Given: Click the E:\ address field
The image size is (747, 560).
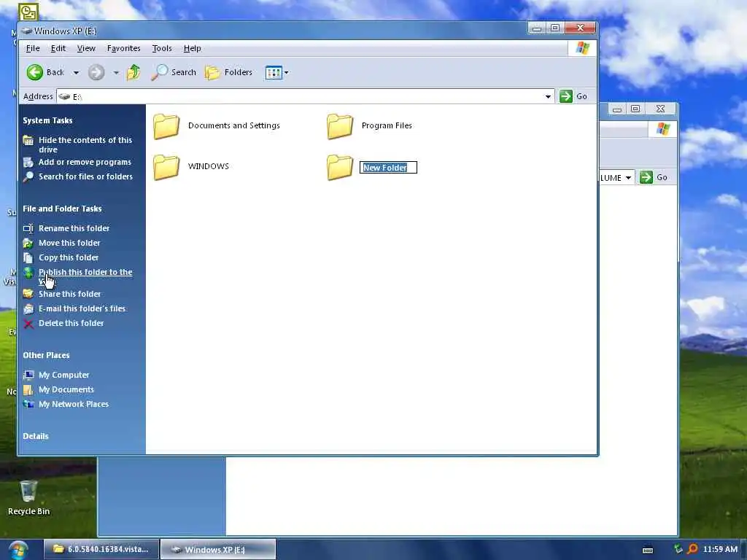Looking at the screenshot, I should point(305,97).
